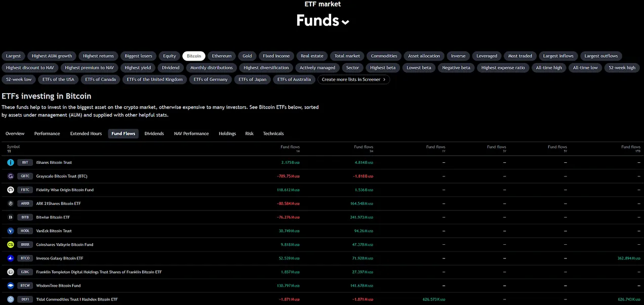Sort by Fund flows 5Y column
The width and height of the screenshot is (644, 305).
pos(557,149)
